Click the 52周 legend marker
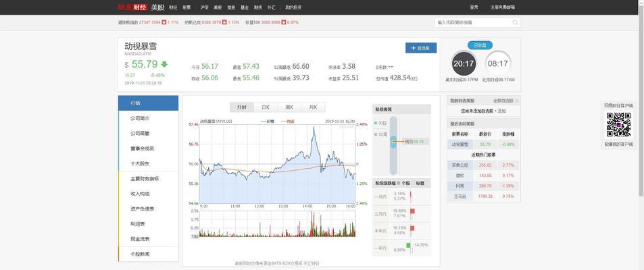 (x=376, y=134)
